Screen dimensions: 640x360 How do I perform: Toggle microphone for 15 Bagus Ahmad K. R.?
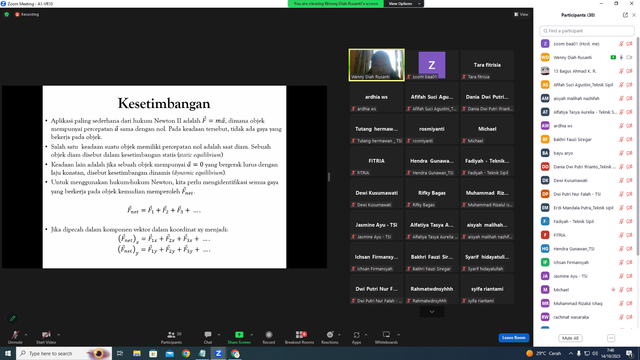[621, 71]
